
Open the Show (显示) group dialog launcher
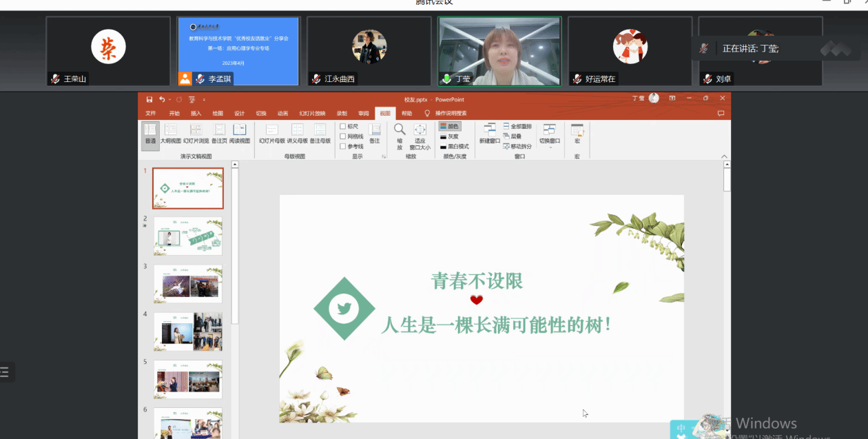[384, 157]
